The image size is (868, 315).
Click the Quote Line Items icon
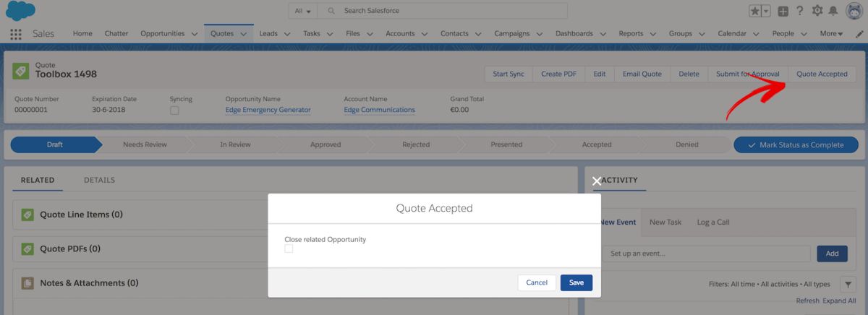pyautogui.click(x=27, y=215)
